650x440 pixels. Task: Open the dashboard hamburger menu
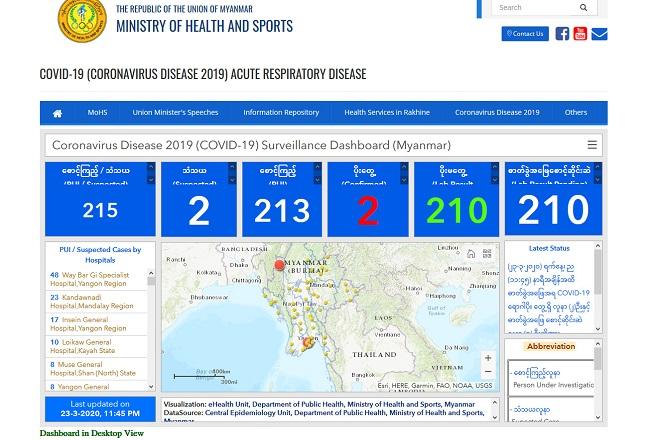[x=592, y=145]
